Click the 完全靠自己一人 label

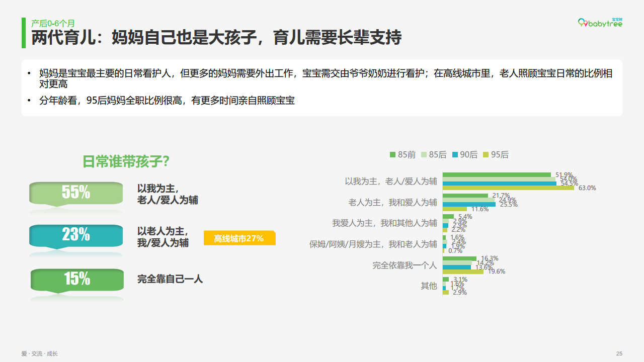(170, 279)
